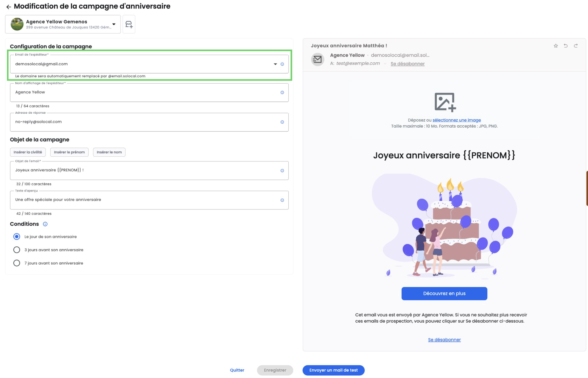Screen dimensions: 588x378
Task: Click info icon beside Conditions heading
Action: click(45, 224)
